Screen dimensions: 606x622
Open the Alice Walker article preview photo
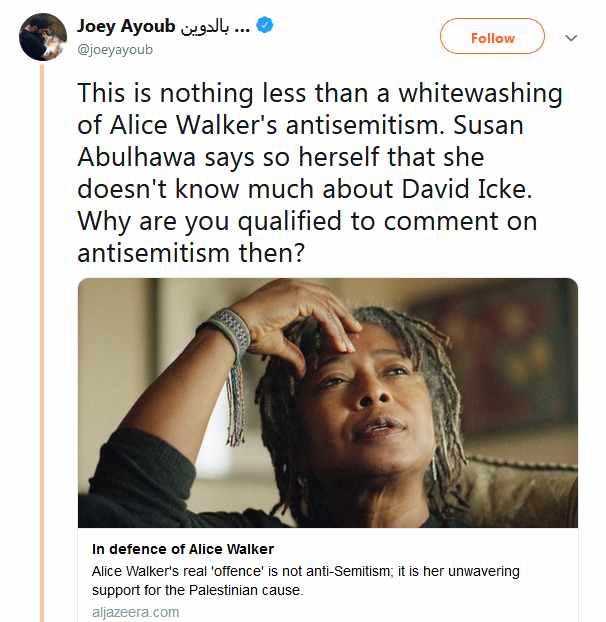pyautogui.click(x=328, y=402)
